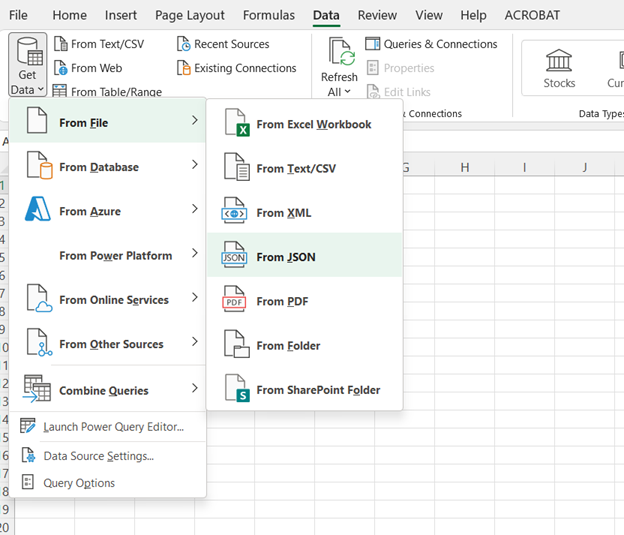Viewport: 624px width, 535px height.
Task: Switch to the Review tab
Action: click(x=377, y=15)
